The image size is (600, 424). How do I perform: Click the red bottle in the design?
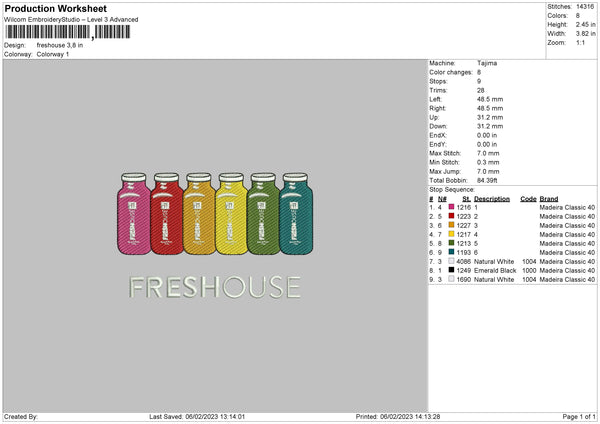pos(166,214)
